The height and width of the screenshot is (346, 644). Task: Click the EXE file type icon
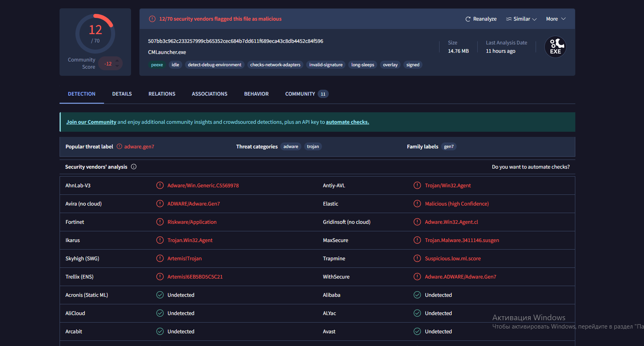point(555,47)
